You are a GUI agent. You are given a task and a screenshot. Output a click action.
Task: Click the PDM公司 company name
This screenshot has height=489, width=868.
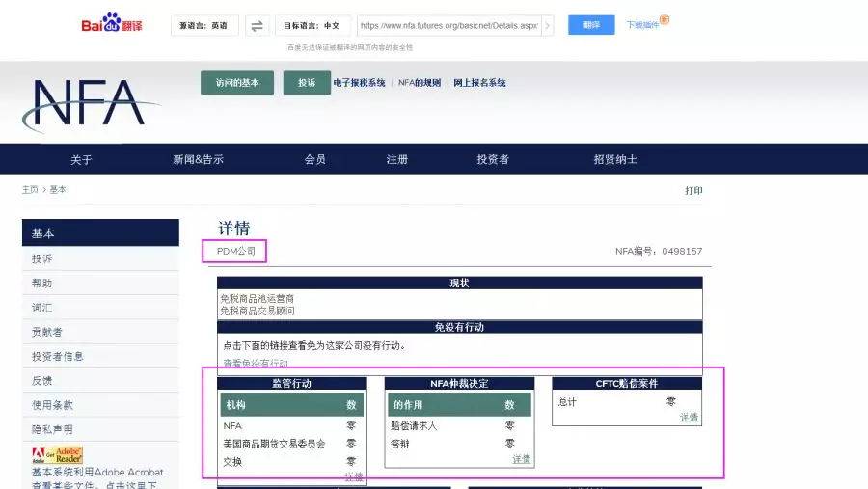pyautogui.click(x=236, y=251)
